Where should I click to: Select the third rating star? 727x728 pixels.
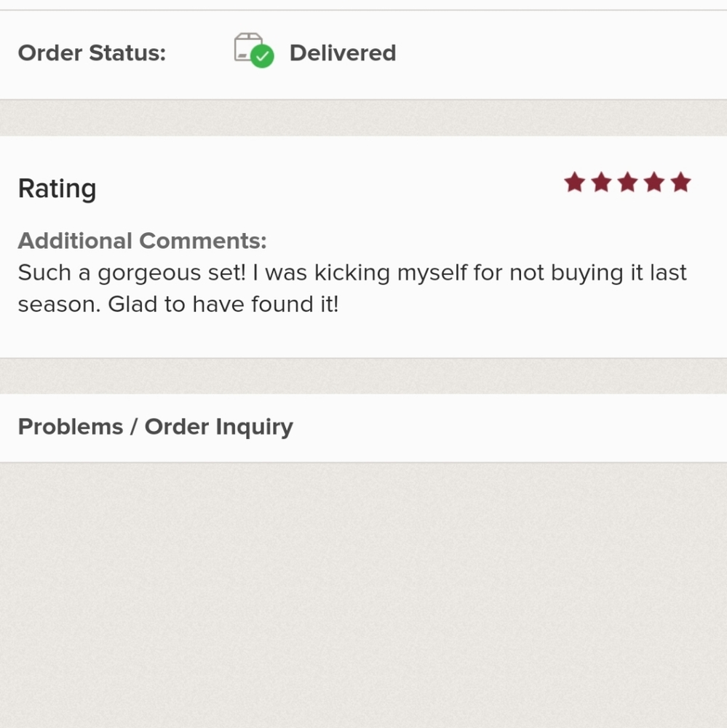pos(627,183)
